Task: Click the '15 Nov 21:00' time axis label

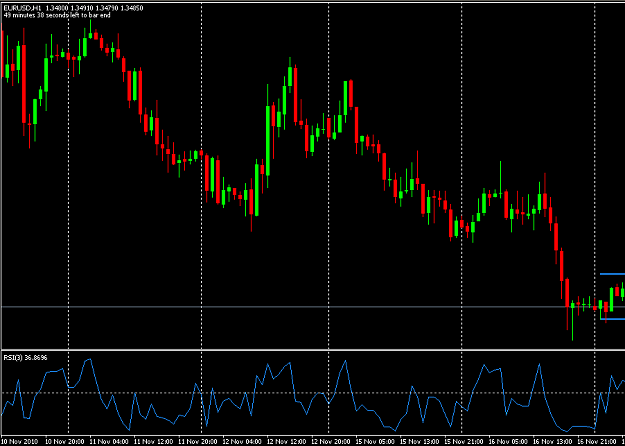Action: 464,442
